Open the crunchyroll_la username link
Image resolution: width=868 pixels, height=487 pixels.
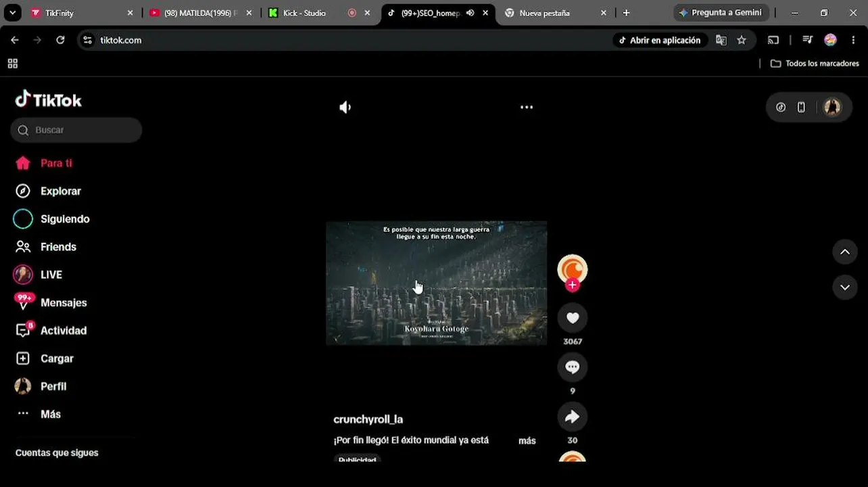click(x=368, y=419)
